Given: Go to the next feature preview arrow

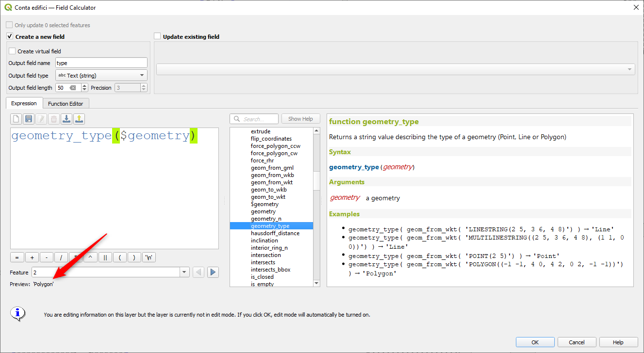Looking at the screenshot, I should (213, 273).
